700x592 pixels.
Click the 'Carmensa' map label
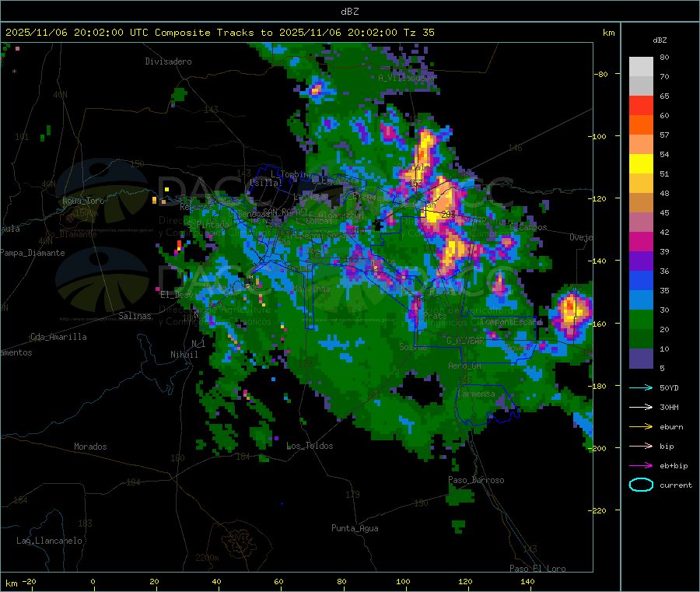click(x=476, y=394)
